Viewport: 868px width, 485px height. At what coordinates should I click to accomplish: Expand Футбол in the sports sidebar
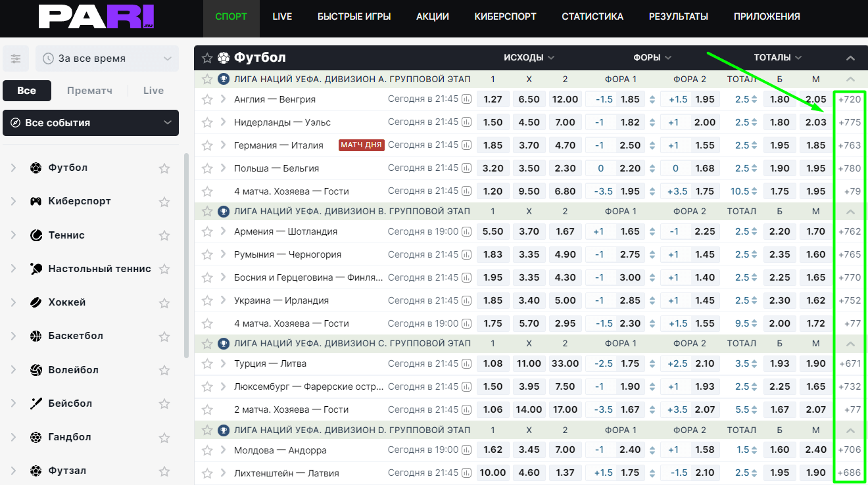[x=13, y=168]
